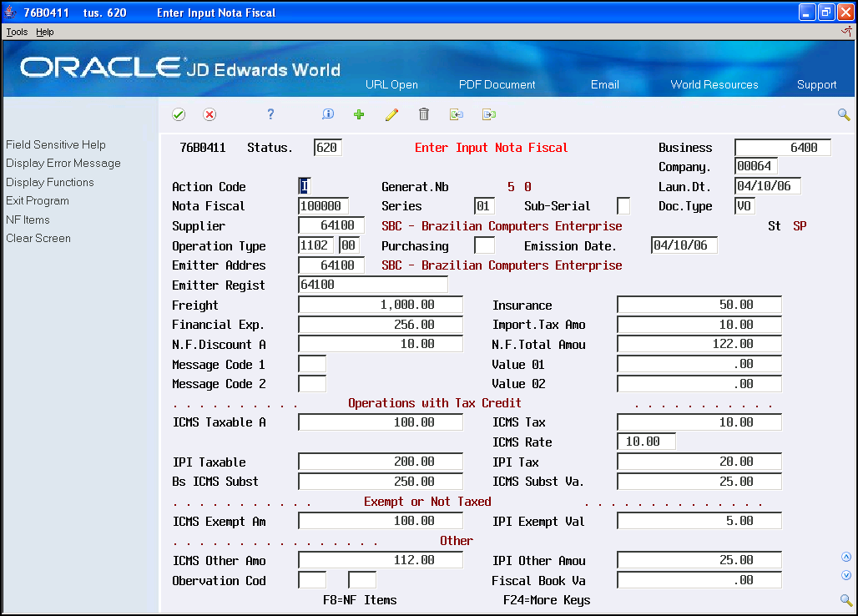The height and width of the screenshot is (616, 858).
Task: Click the scroll down arrow icon
Action: 846,575
